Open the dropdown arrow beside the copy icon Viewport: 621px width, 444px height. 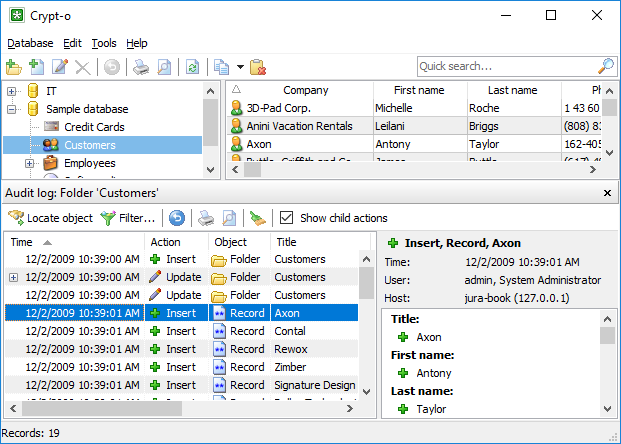[x=241, y=67]
